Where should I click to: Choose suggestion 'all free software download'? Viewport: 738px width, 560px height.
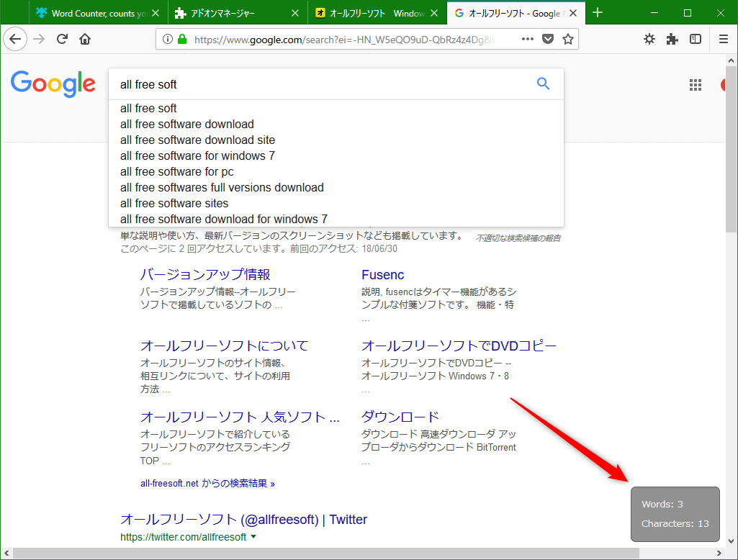(336, 125)
